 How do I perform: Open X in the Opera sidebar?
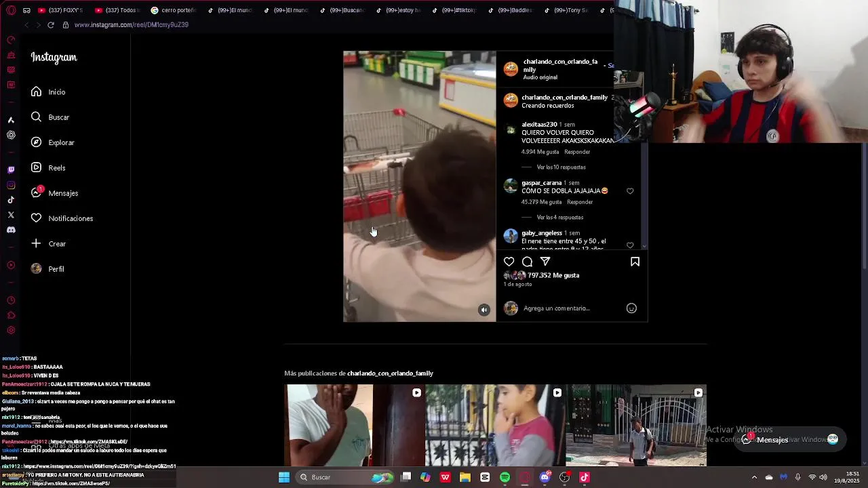pos(11,215)
